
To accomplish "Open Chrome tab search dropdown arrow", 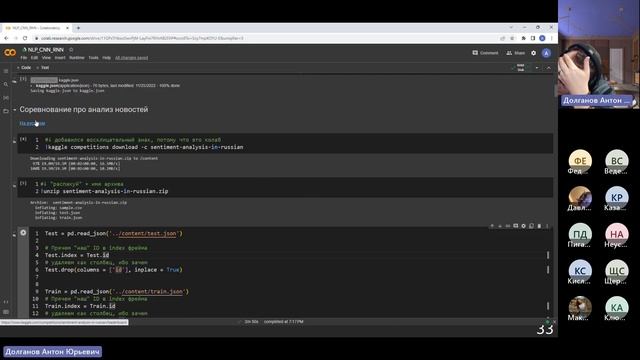I will [x=511, y=27].
